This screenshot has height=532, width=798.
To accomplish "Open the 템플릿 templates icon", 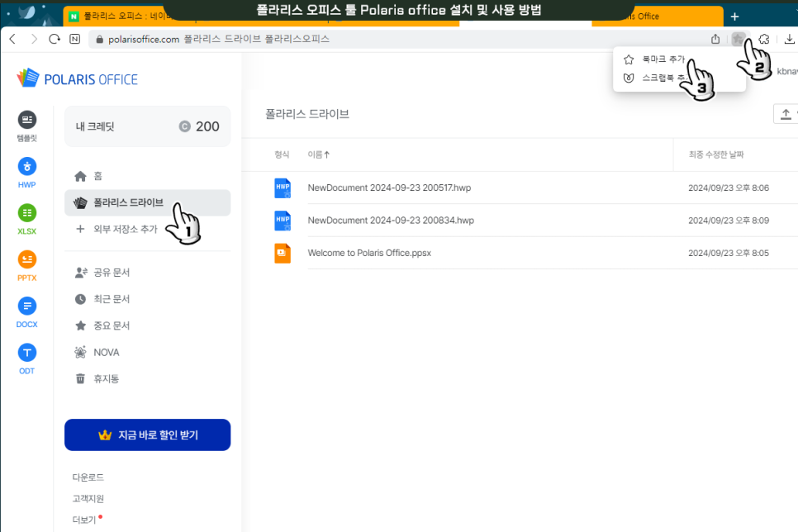I will pos(26,120).
